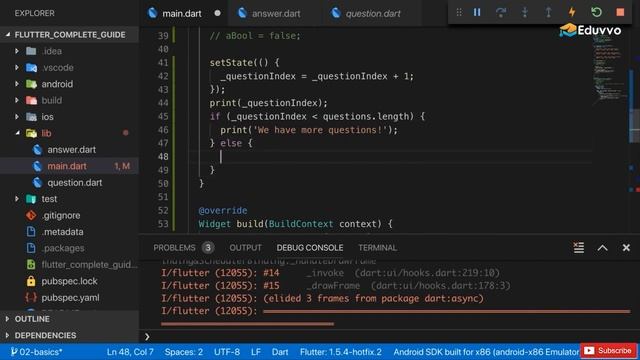This screenshot has width=640, height=360.
Task: Change line endings via LF
Action: (x=256, y=352)
